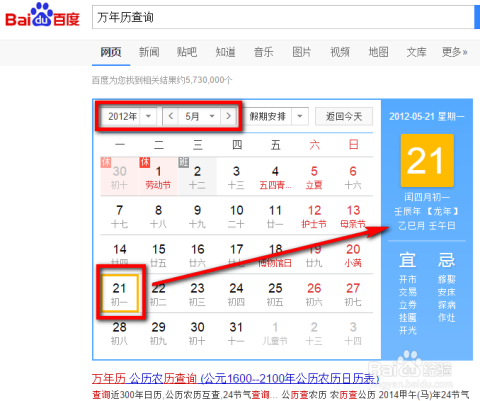480x401 pixels.
Task: Open the 2012年 year dropdown
Action: point(129,116)
